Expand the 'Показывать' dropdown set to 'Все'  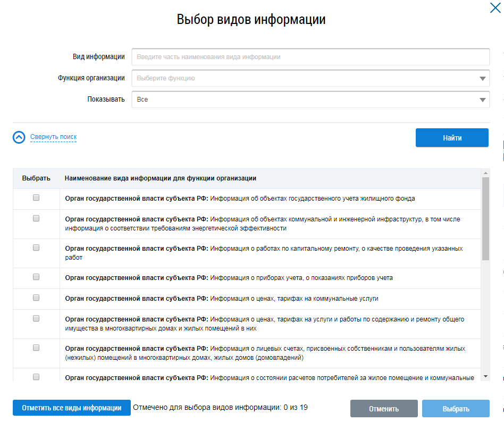click(x=310, y=100)
